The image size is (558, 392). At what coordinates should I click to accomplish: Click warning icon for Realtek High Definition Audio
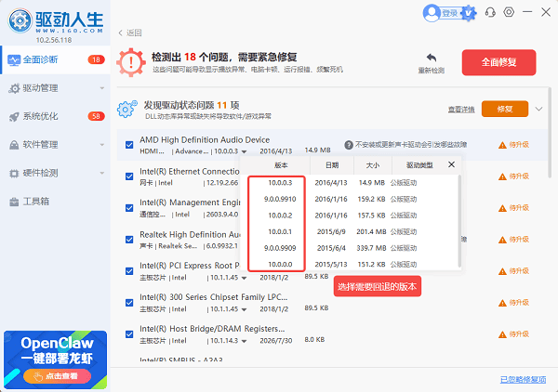[x=502, y=240]
